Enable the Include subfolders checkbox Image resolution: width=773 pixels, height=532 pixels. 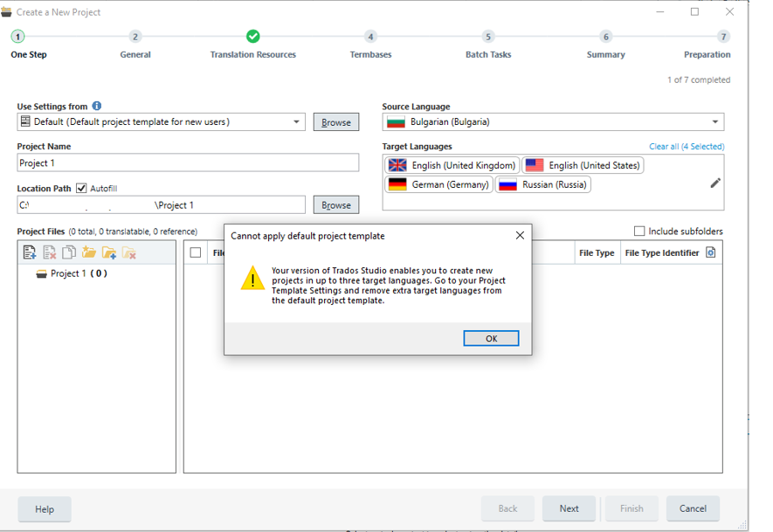click(x=639, y=231)
